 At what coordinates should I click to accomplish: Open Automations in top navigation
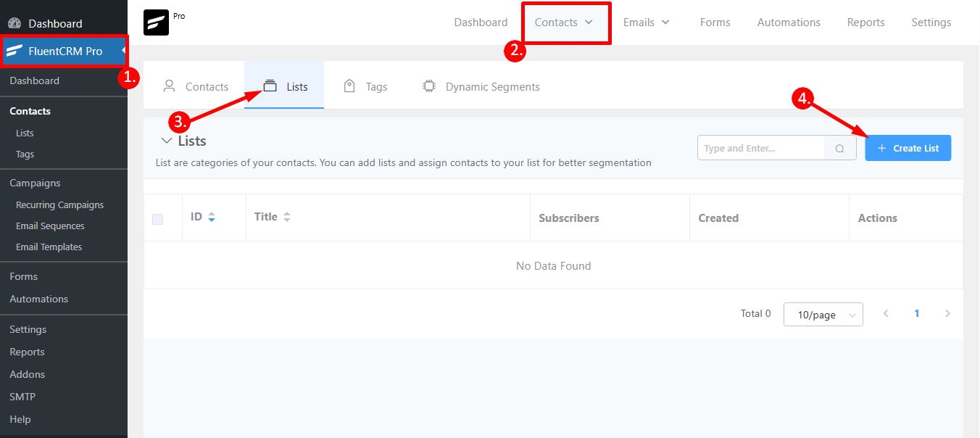(x=789, y=22)
